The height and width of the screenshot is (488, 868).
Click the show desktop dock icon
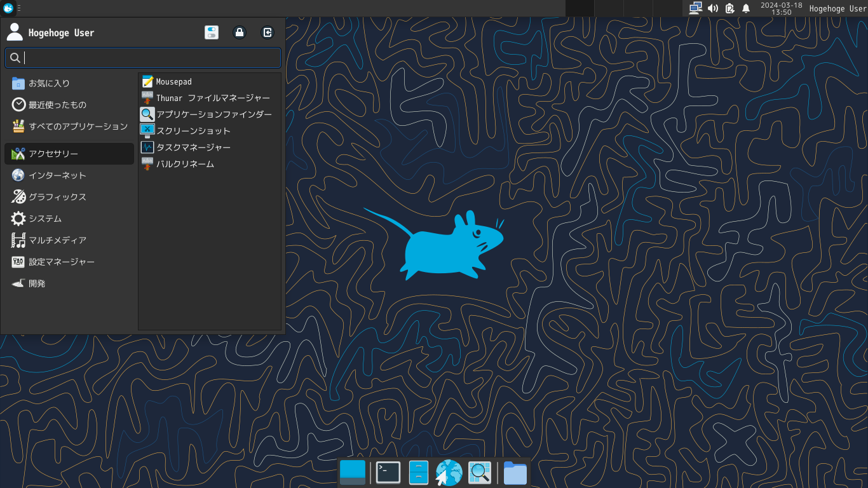[353, 472]
